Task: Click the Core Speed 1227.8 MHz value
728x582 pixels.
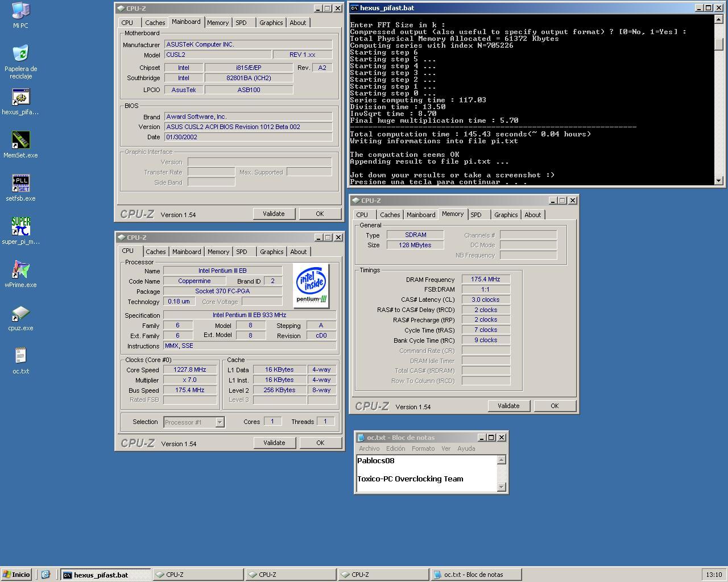Action: click(190, 369)
